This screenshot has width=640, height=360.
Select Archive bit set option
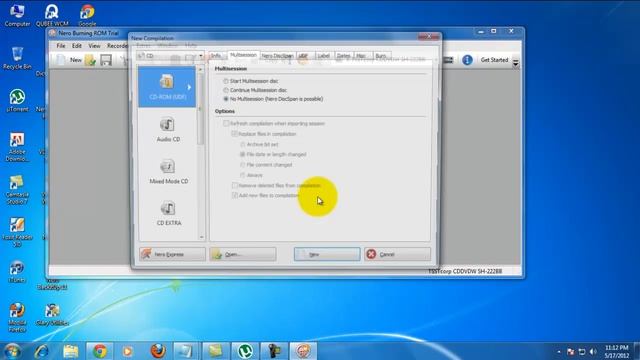(242, 144)
